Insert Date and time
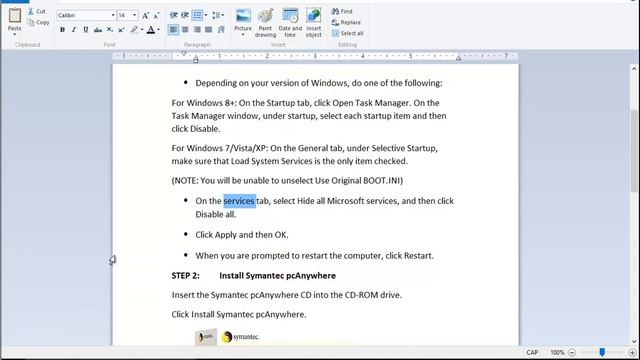This screenshot has height=360, width=640. coord(290,22)
